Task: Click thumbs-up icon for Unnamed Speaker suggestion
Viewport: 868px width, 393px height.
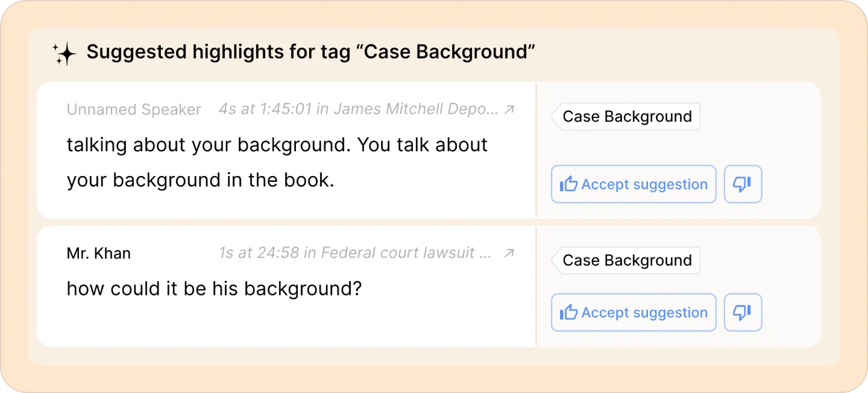Action: [x=568, y=184]
